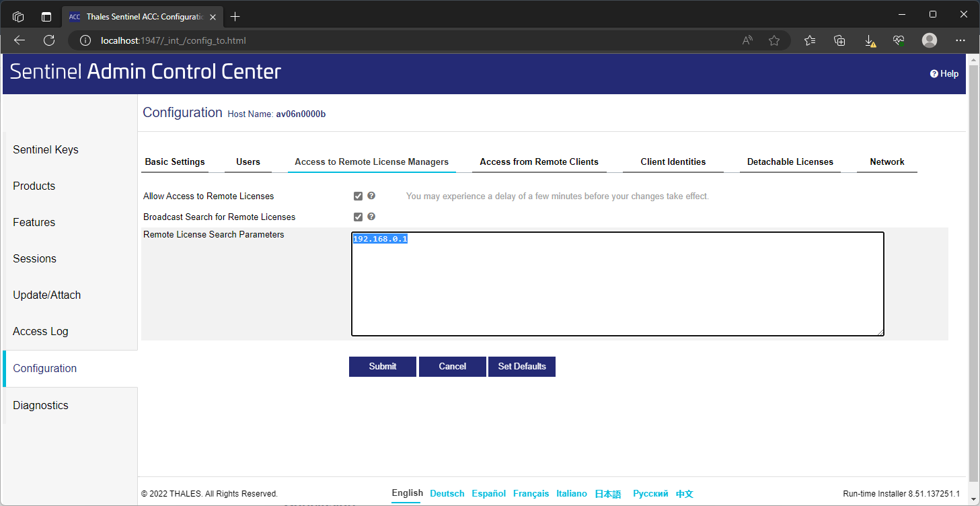Open browser Settings and more menu
This screenshot has width=980, height=506.
[x=960, y=40]
